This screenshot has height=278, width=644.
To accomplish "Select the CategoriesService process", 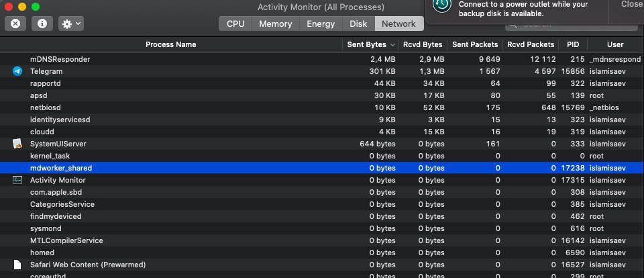I will click(x=62, y=204).
